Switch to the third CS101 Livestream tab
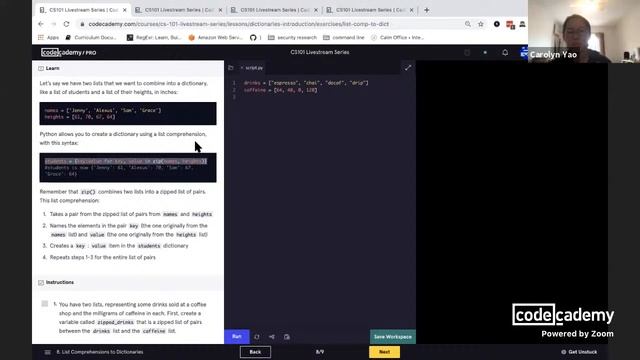Image resolution: width=640 pixels, height=360 pixels. [x=274, y=10]
